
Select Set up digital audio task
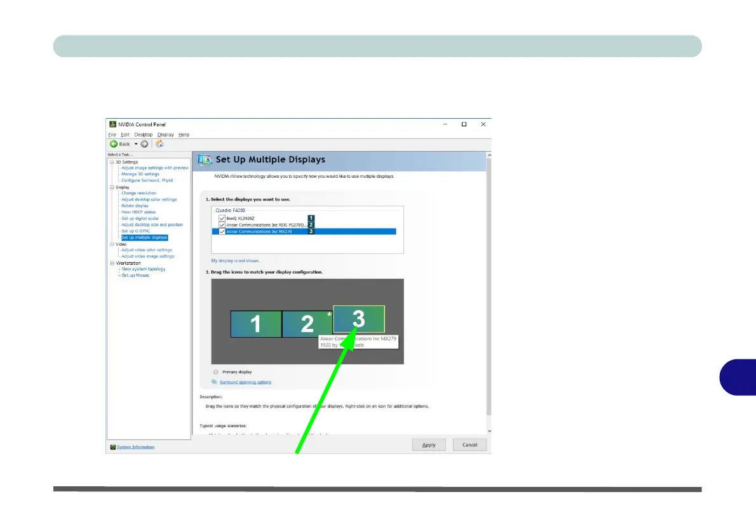point(140,219)
